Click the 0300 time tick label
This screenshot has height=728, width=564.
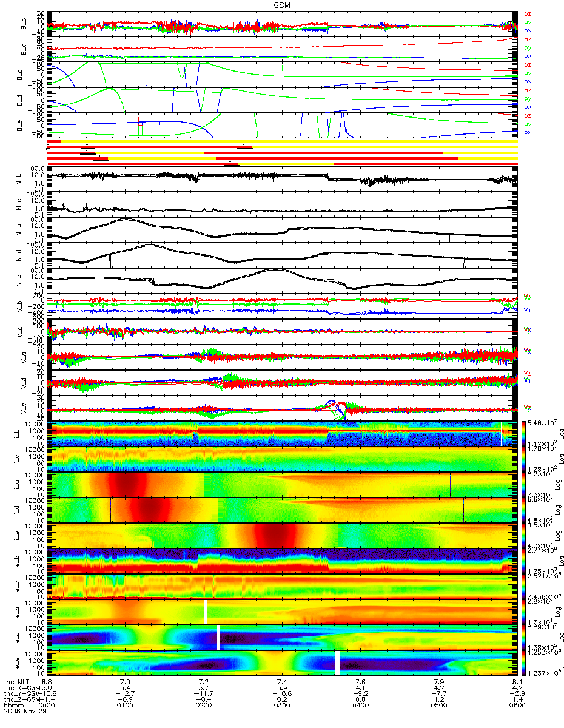pyautogui.click(x=281, y=706)
